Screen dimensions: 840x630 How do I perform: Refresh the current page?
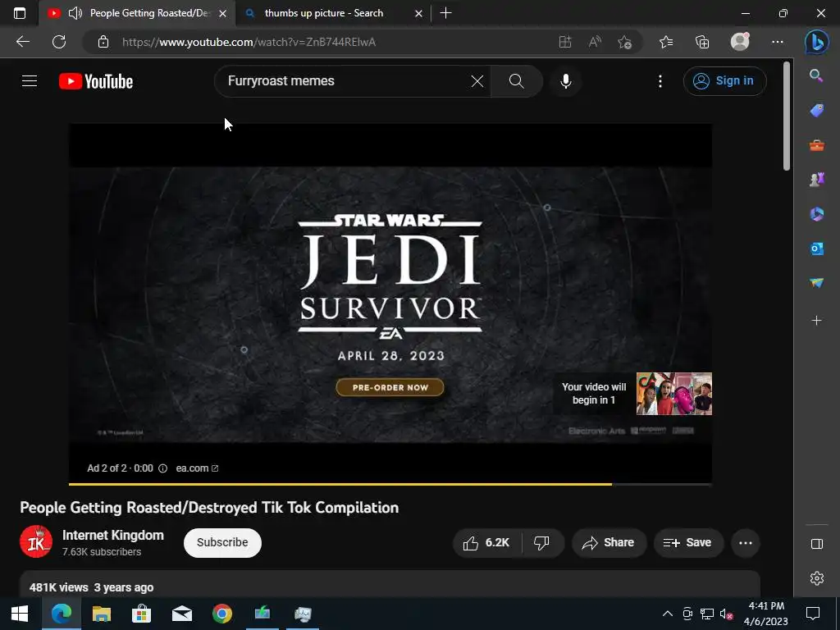(59, 42)
